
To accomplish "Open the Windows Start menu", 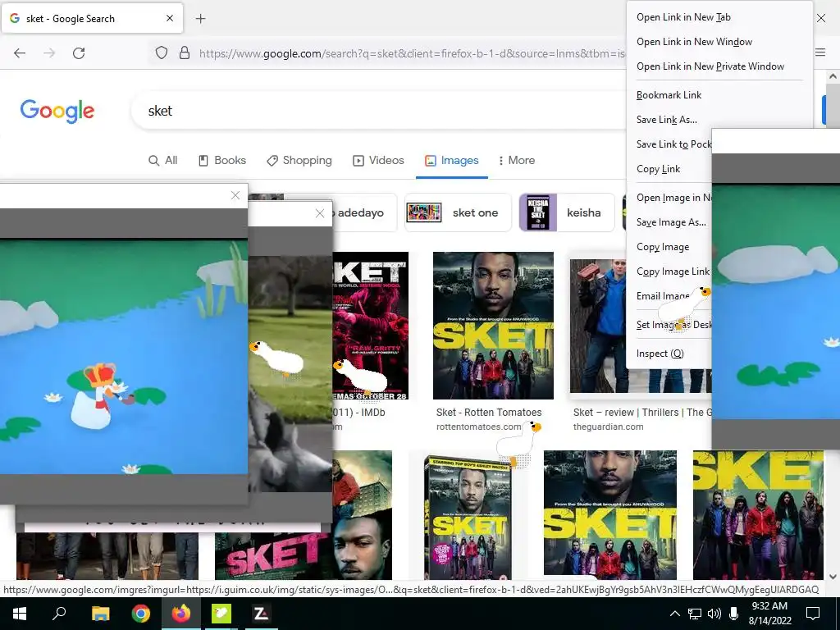I will tap(20, 613).
